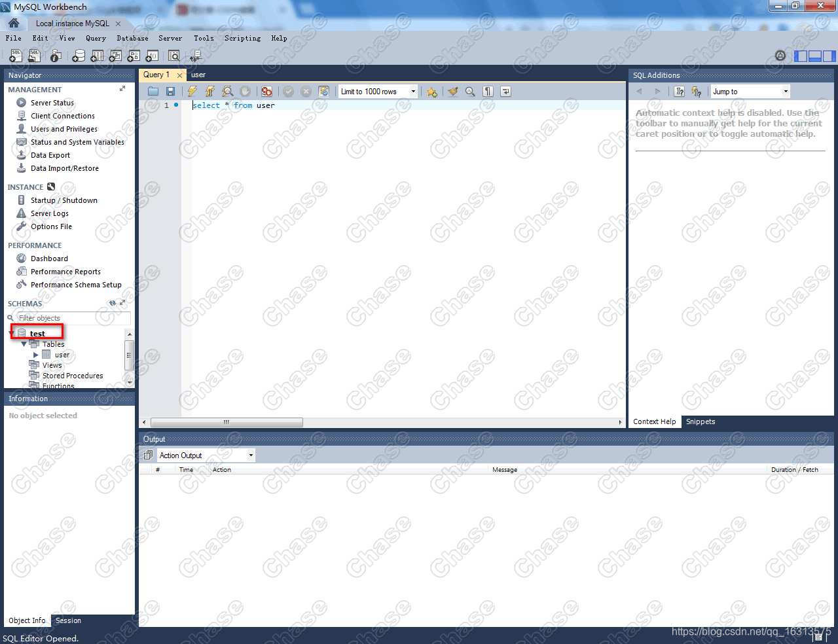Open a script file in the query editor

[153, 92]
